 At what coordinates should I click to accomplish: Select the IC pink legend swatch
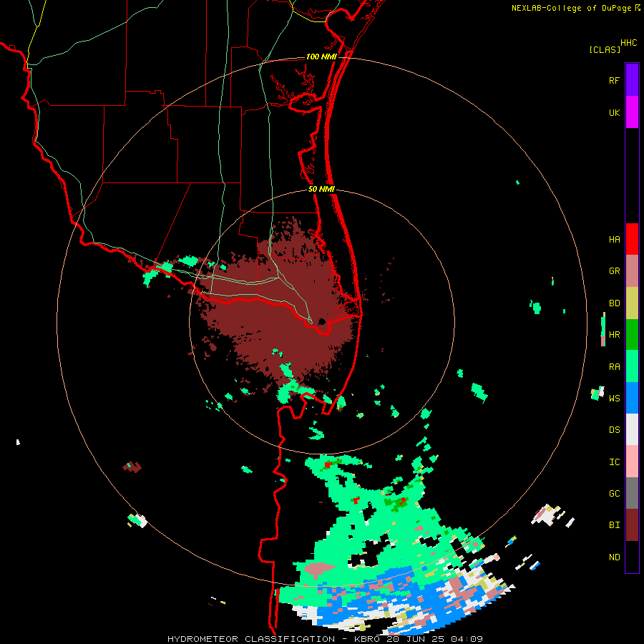coord(632,462)
